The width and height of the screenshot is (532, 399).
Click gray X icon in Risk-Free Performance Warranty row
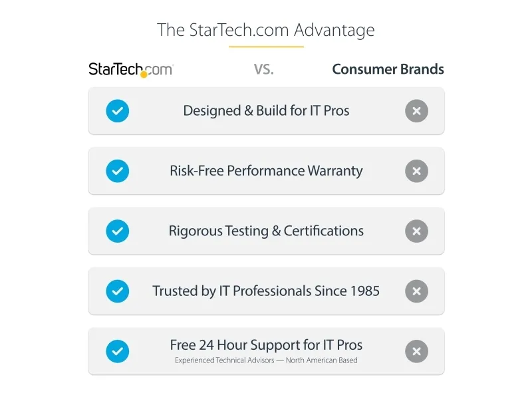[417, 171]
